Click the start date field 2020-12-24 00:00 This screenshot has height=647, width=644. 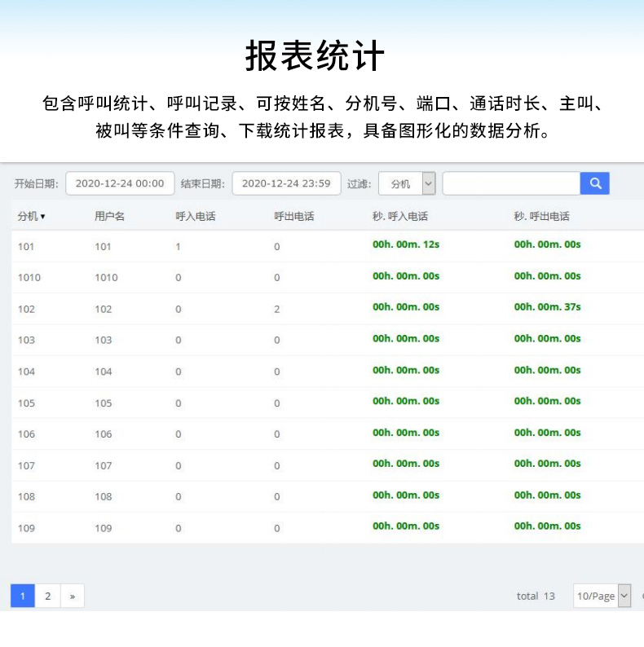(120, 183)
